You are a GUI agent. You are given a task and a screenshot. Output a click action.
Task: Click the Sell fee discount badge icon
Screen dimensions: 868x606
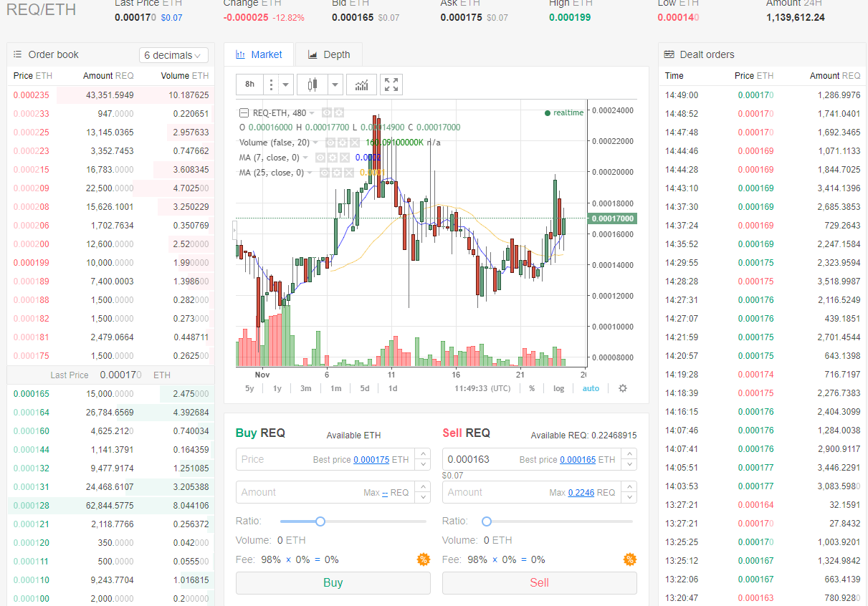(630, 559)
